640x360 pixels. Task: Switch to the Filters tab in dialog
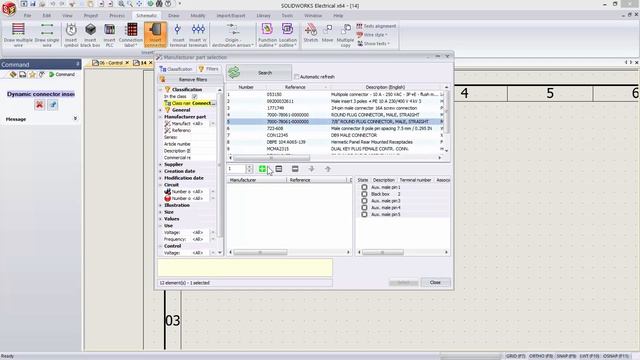pyautogui.click(x=209, y=69)
